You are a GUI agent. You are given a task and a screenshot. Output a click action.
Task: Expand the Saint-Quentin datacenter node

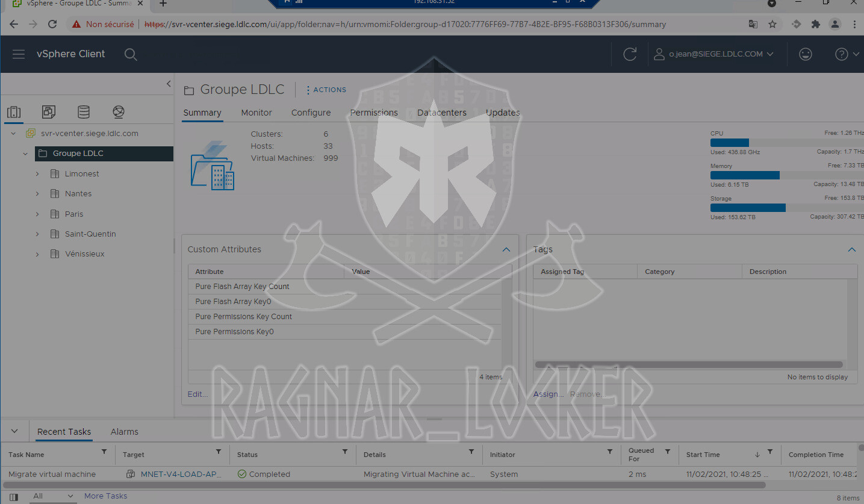pos(37,234)
